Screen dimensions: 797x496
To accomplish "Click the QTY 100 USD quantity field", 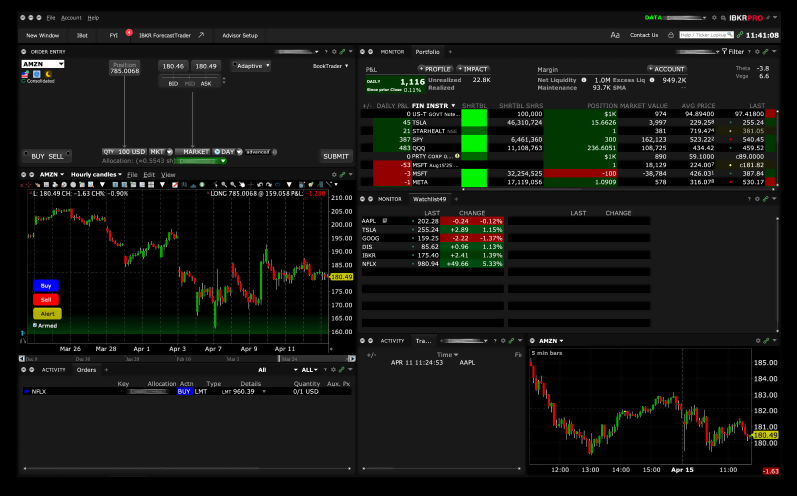I will coord(125,152).
